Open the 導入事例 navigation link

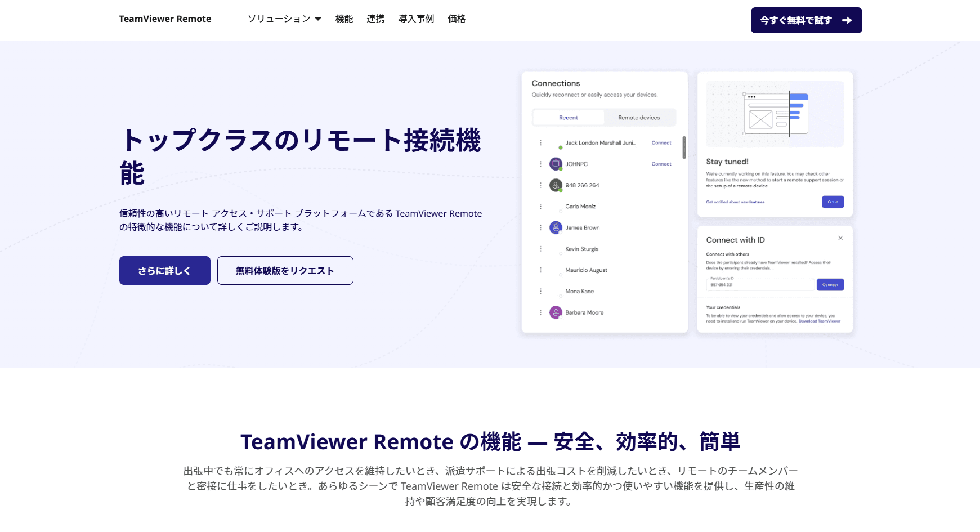(416, 19)
